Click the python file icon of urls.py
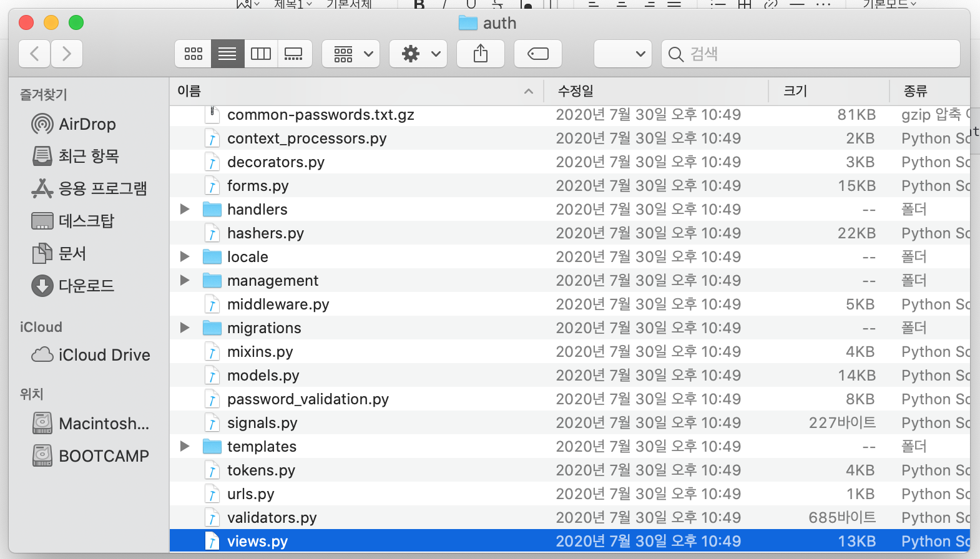 point(212,494)
